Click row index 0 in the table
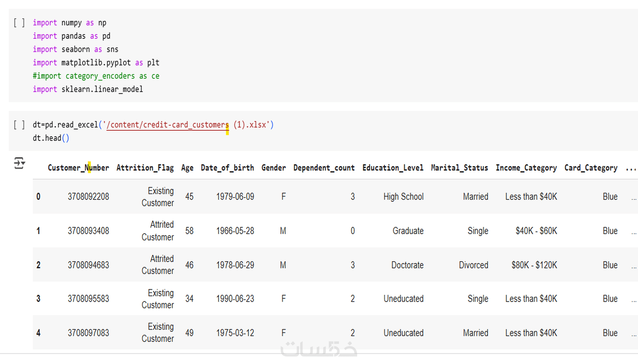Viewport: 638px width, 364px height. pyautogui.click(x=38, y=197)
